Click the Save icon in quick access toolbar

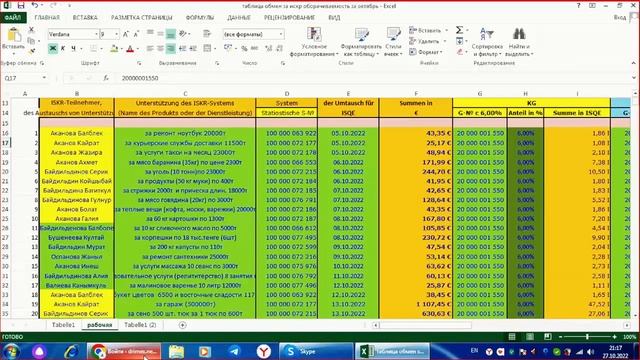point(21,6)
